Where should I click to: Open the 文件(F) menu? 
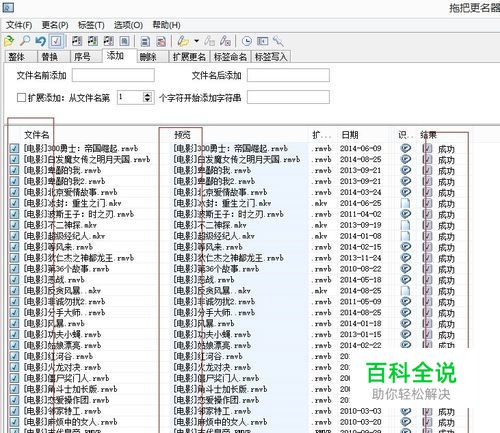tap(19, 25)
